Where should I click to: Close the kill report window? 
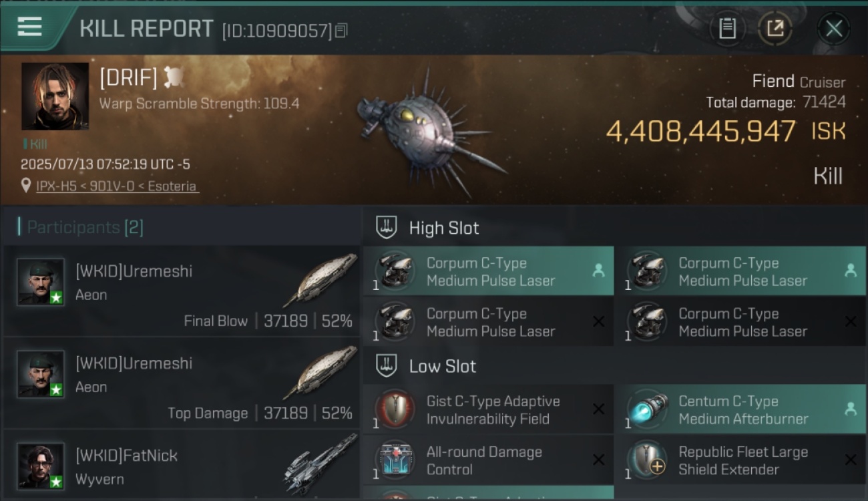coord(833,29)
